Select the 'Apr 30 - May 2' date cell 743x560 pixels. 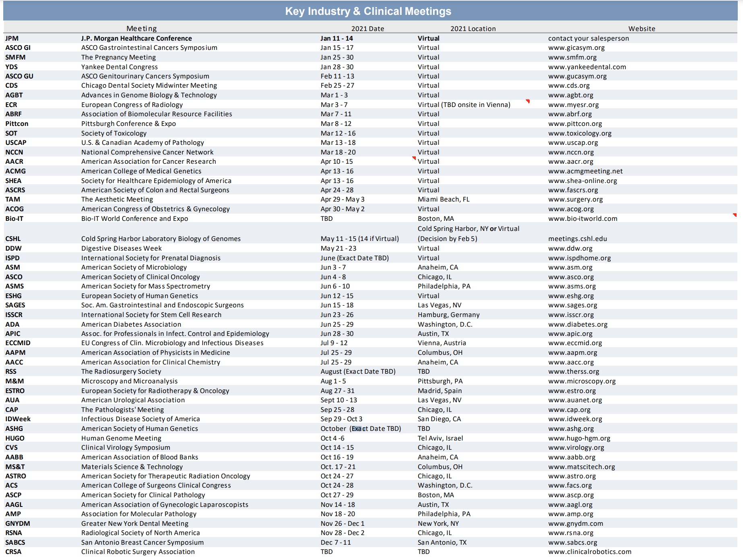[343, 209]
